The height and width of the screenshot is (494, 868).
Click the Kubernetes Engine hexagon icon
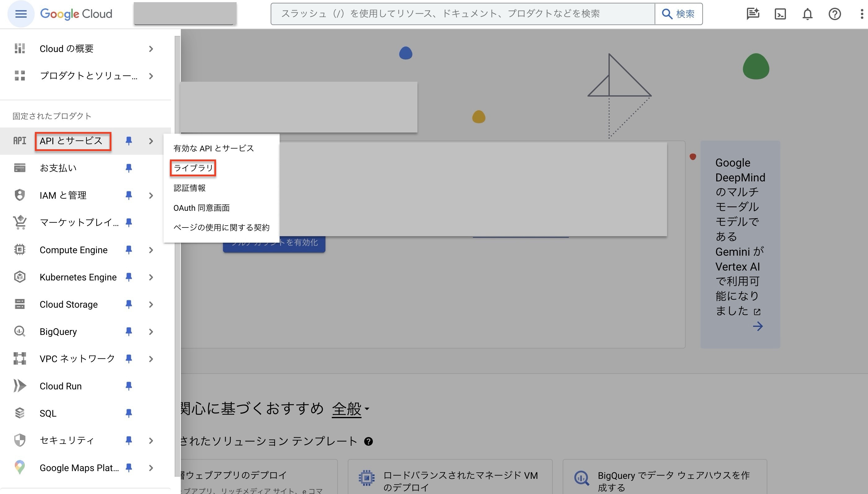pos(20,277)
